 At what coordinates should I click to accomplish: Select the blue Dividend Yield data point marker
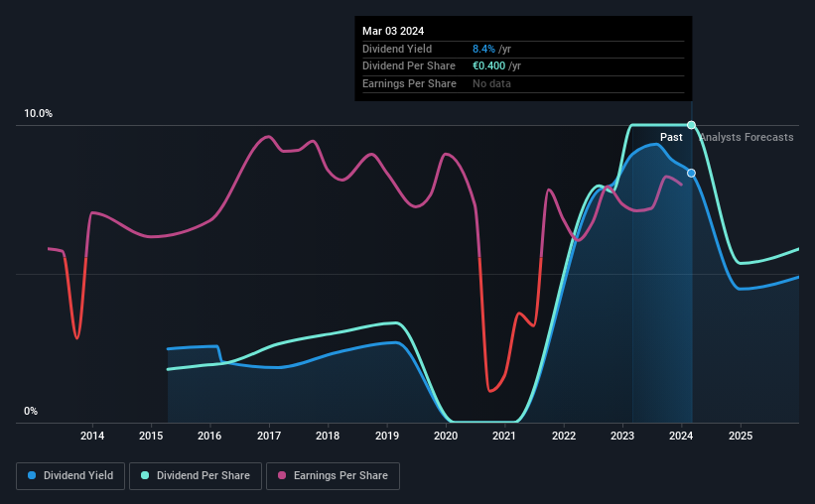point(691,173)
